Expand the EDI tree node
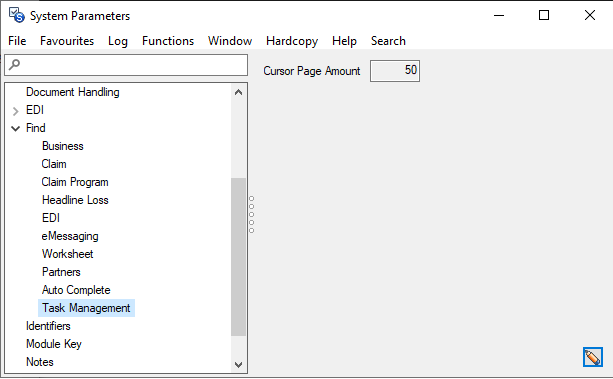Screen dimensions: 613x379 (16, 111)
